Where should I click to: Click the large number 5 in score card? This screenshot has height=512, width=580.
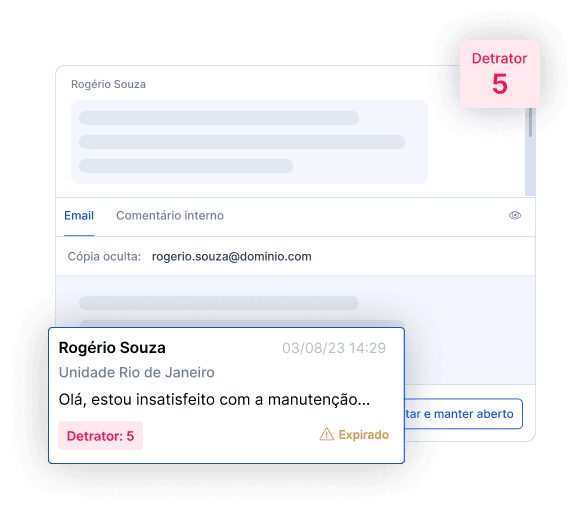point(500,84)
